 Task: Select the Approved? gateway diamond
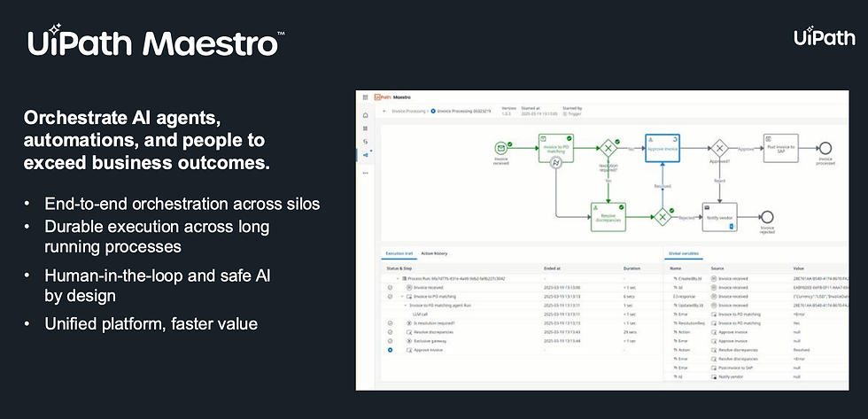[x=719, y=148]
